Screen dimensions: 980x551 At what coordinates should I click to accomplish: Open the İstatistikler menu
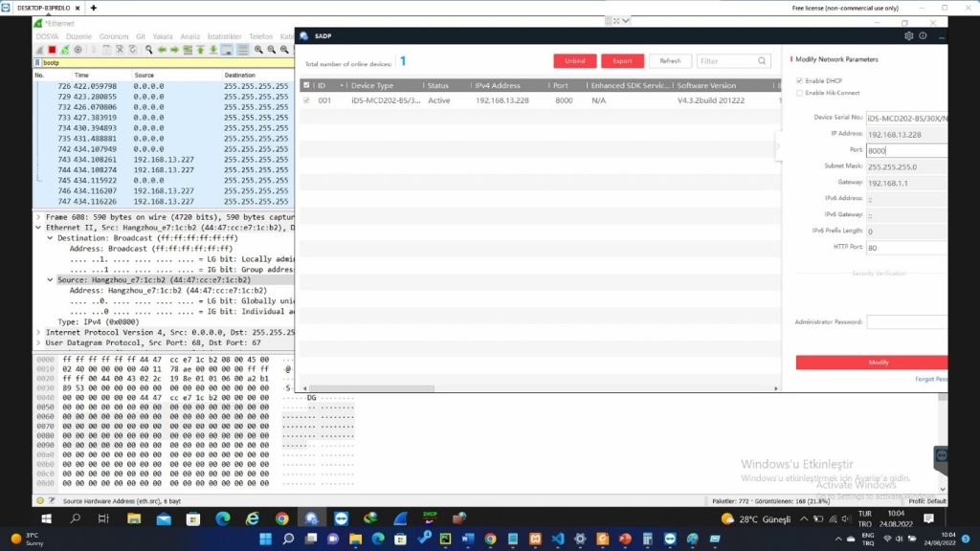click(226, 36)
